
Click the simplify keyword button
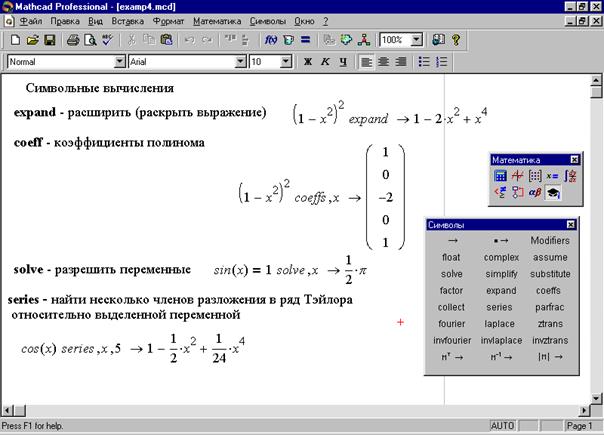(501, 274)
